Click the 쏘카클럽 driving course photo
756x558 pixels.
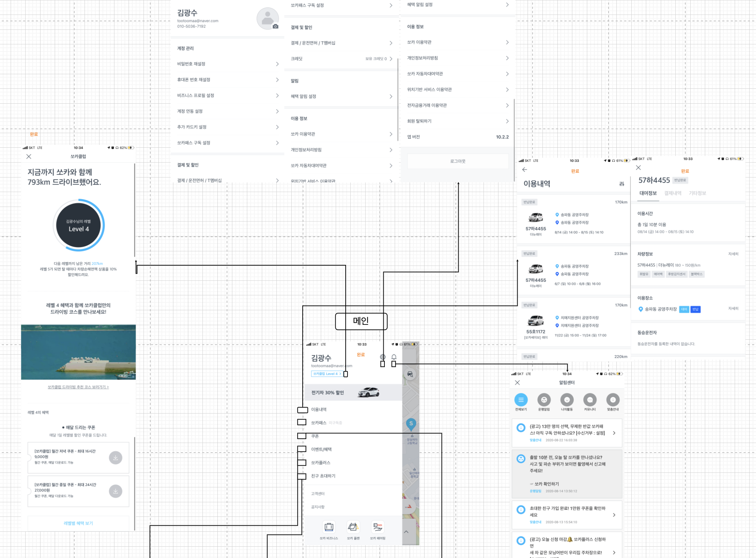[78, 352]
